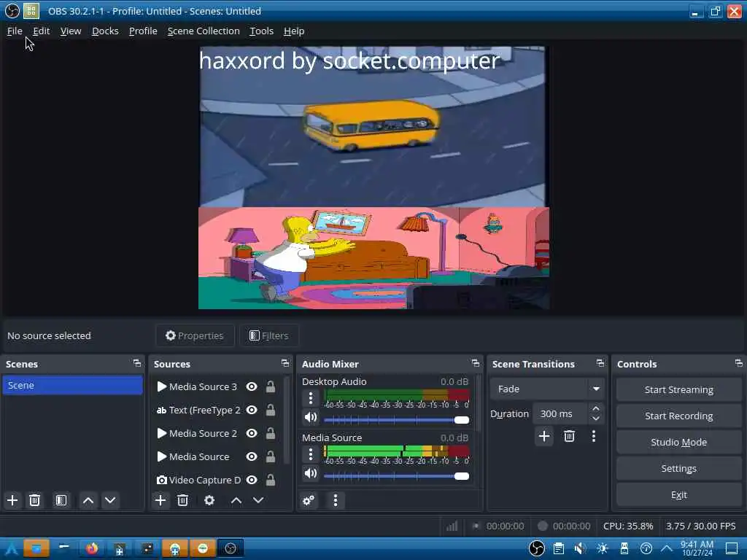Image resolution: width=747 pixels, height=560 pixels.
Task: Move scene down with the arrow icon
Action: click(x=110, y=500)
